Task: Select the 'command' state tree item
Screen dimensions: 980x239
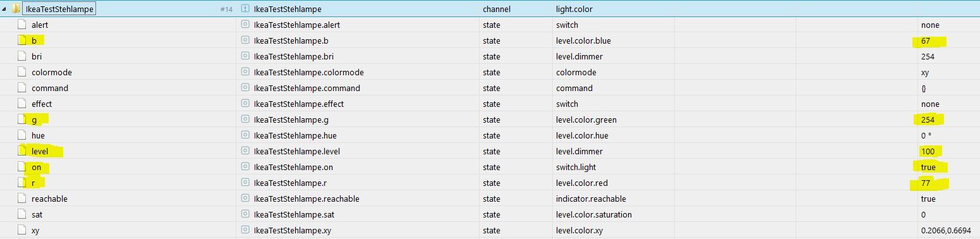Action: [50, 88]
